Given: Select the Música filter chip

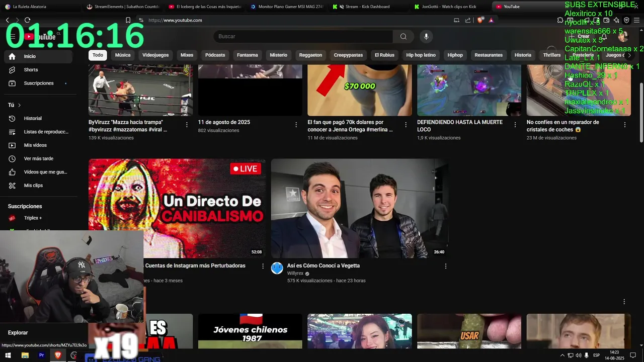Looking at the screenshot, I should (123, 55).
